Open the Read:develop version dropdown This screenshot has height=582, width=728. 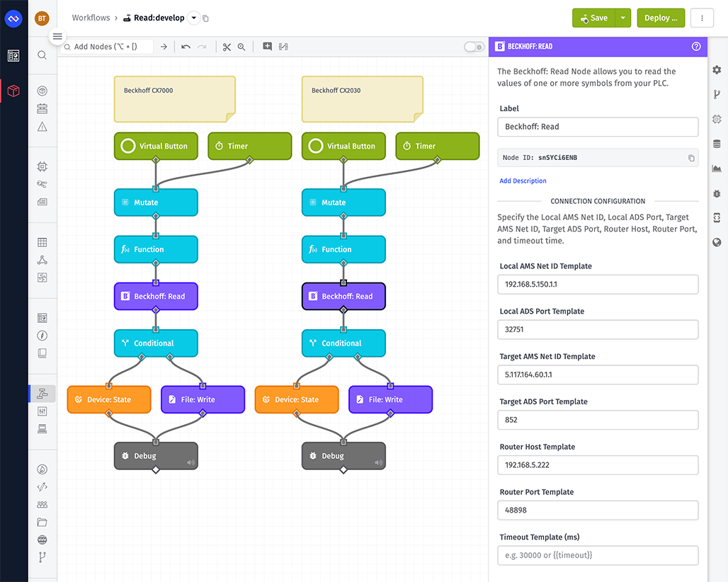click(193, 18)
